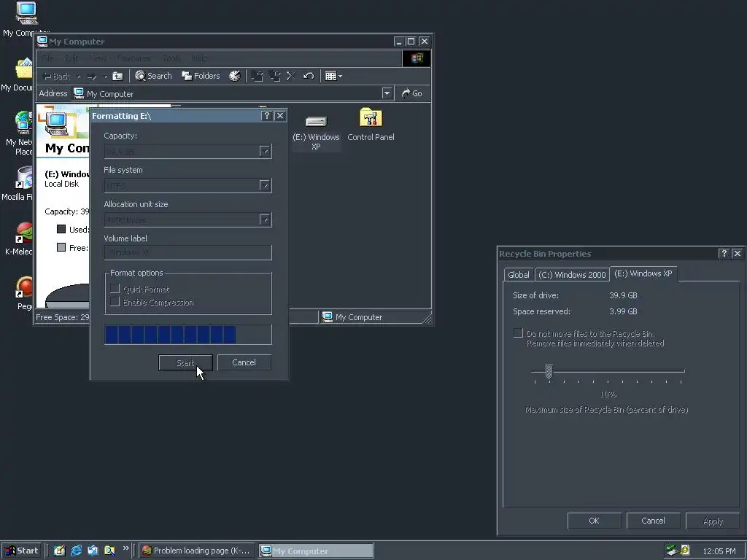Launch Outlook Express from quick launch
The width and height of the screenshot is (747, 560).
point(93,551)
